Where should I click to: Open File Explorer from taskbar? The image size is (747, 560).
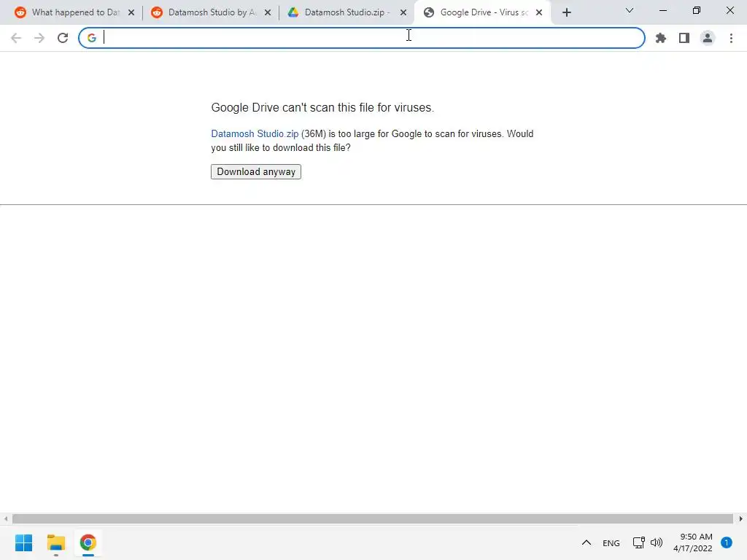(x=55, y=542)
